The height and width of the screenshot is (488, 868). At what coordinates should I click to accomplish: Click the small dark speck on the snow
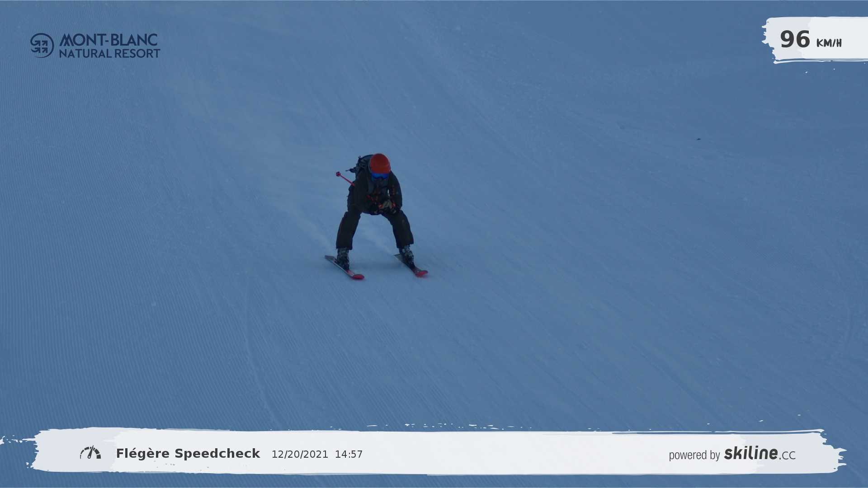click(x=698, y=139)
